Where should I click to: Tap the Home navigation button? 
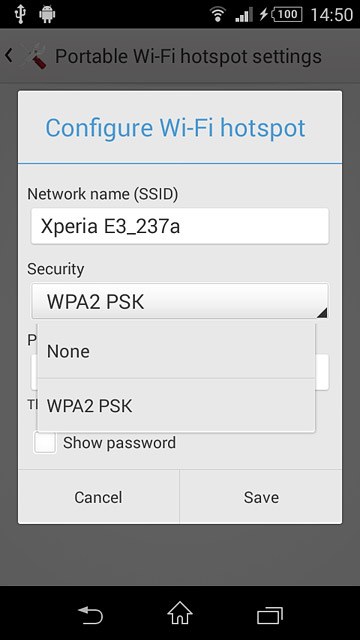click(x=180, y=613)
